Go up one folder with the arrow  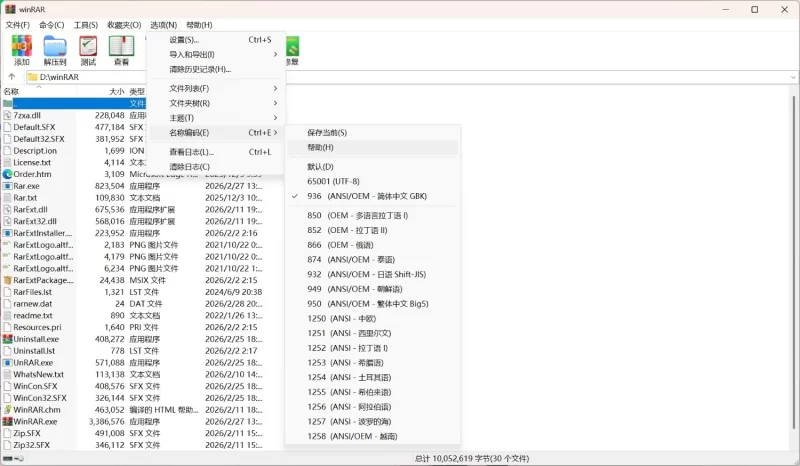tap(12, 77)
